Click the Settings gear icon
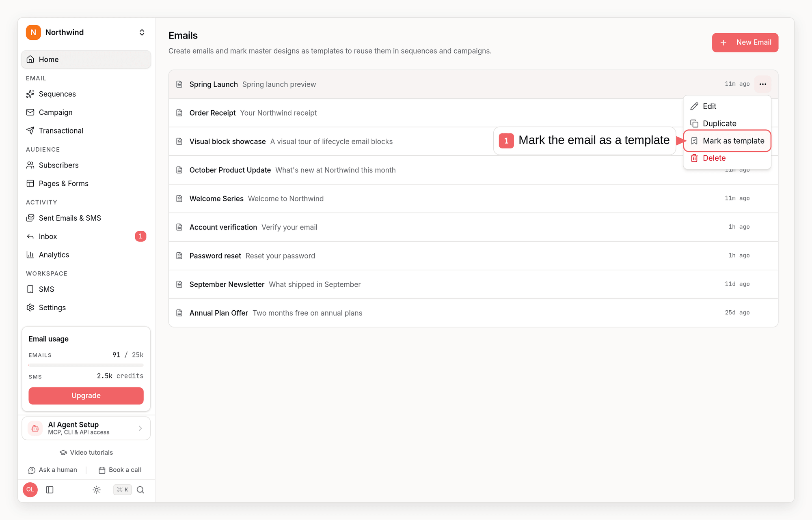The height and width of the screenshot is (520, 812). pyautogui.click(x=30, y=307)
